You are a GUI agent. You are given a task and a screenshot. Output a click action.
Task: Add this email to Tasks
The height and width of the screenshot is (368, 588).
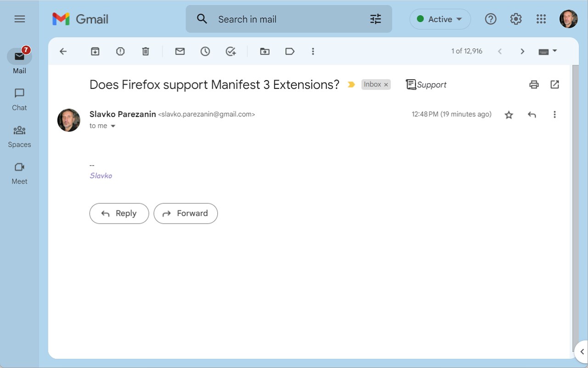(x=231, y=52)
